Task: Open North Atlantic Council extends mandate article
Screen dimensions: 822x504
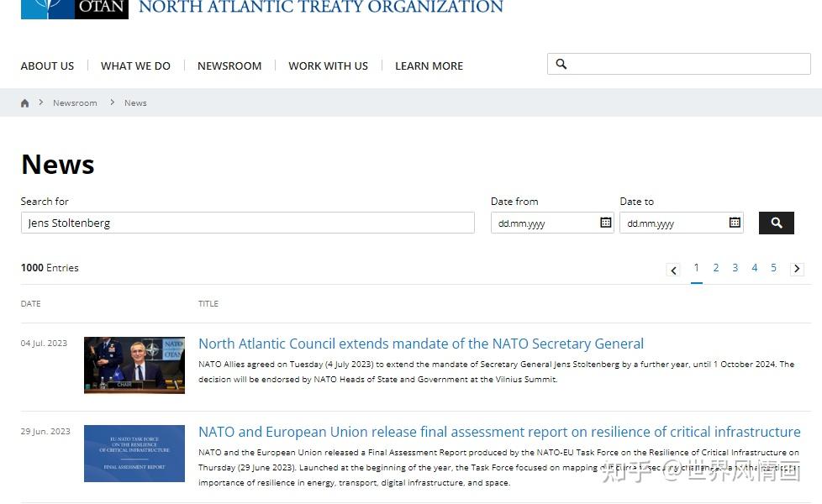Action: click(x=421, y=344)
